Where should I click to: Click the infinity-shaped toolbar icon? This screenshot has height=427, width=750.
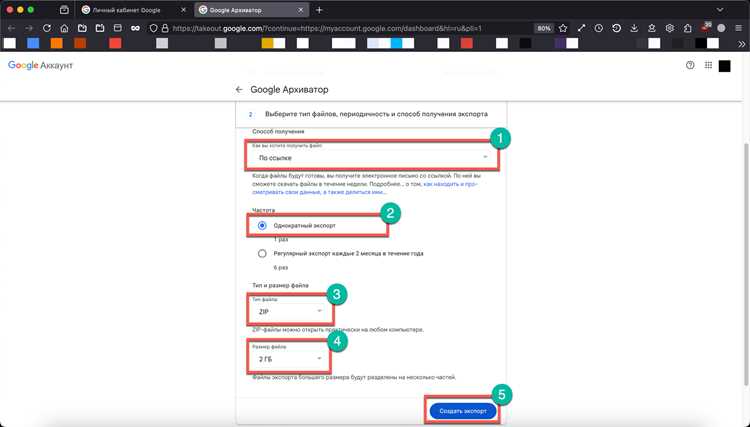135,28
